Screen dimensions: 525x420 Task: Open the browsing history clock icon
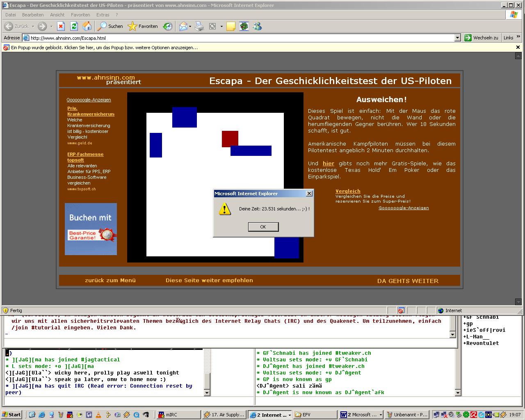tap(168, 26)
